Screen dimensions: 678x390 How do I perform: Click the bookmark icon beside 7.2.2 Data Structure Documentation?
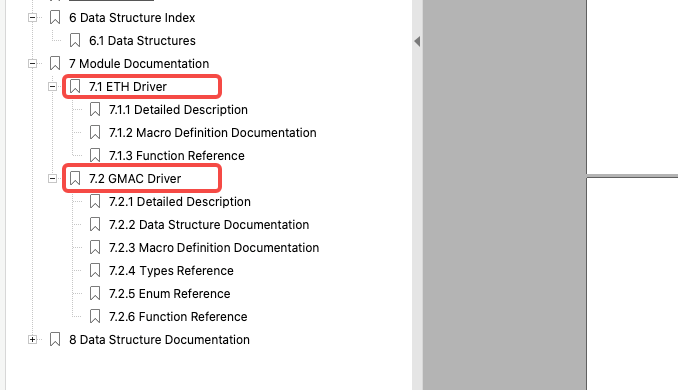95,224
